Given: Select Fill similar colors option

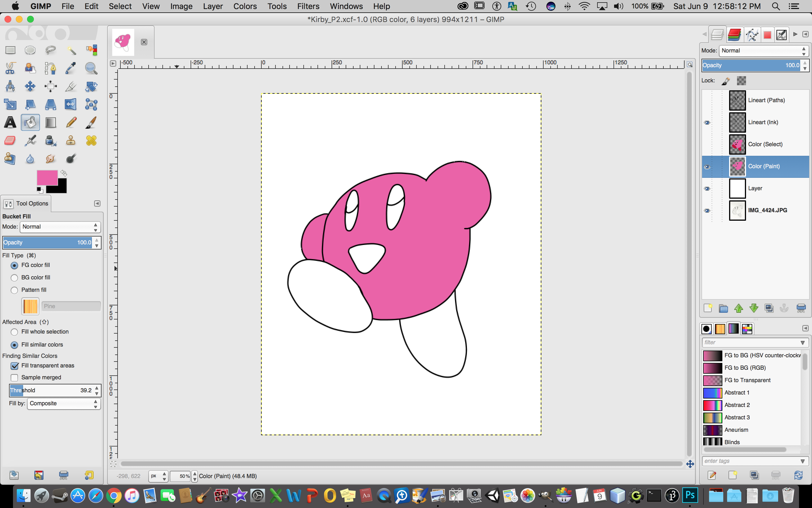Looking at the screenshot, I should point(14,345).
